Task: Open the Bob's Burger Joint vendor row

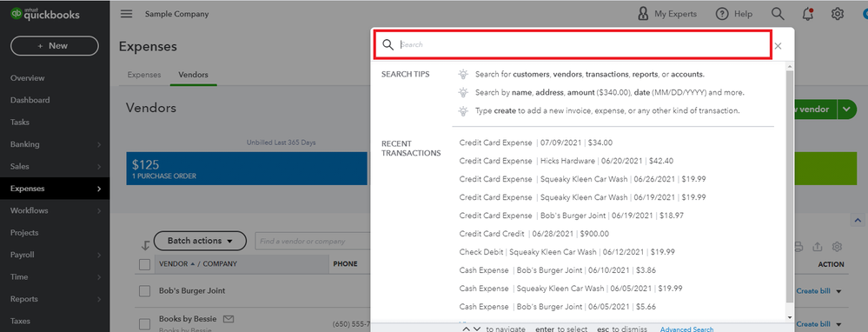Action: pyautogui.click(x=191, y=291)
